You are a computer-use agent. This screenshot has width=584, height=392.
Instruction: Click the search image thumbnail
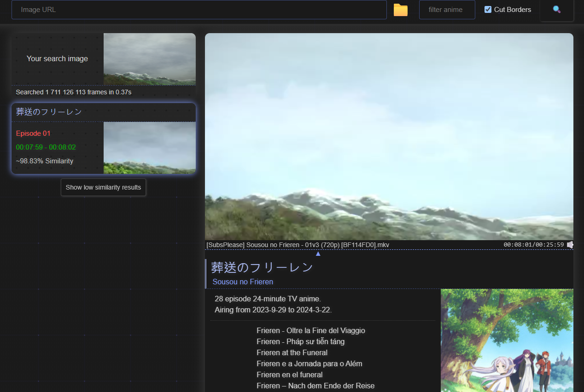(150, 59)
